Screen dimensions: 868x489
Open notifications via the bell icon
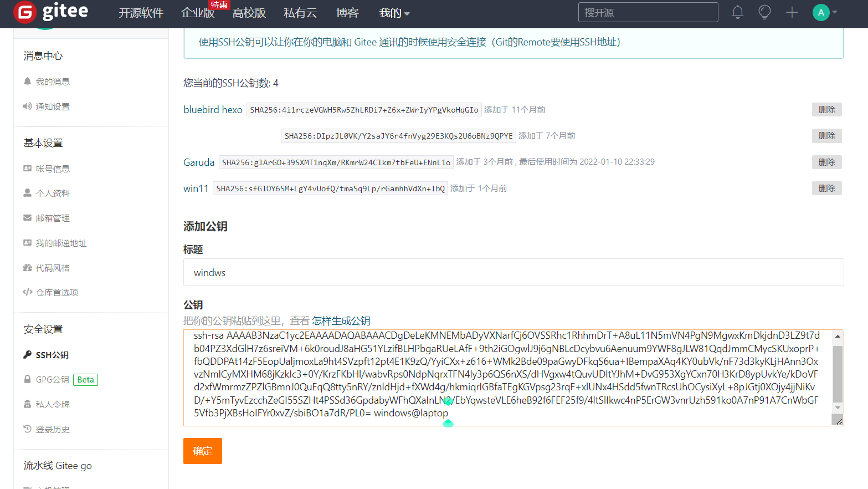[x=737, y=12]
